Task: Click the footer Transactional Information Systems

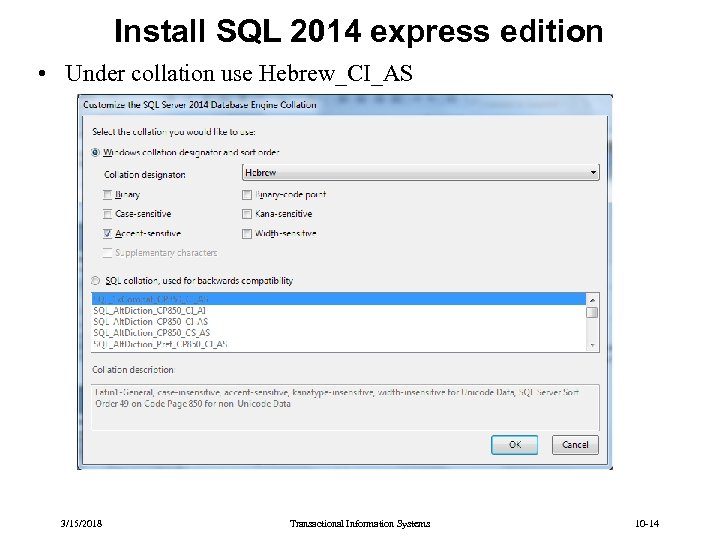Action: pos(360,523)
